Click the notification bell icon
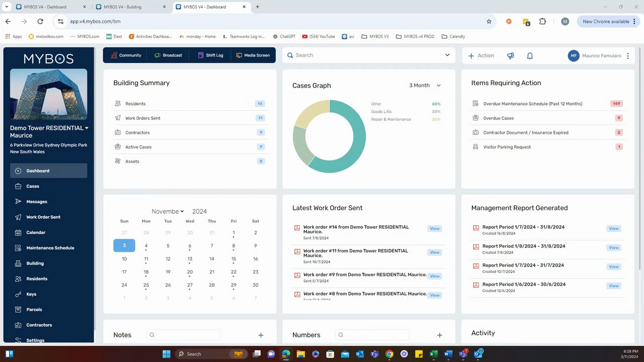Viewport: 644px width, 362px height. [x=530, y=56]
